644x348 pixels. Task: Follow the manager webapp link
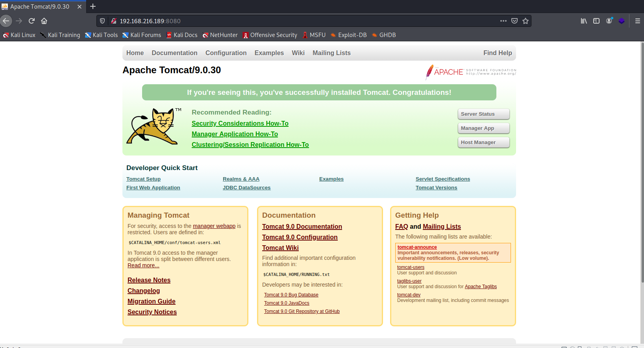[x=214, y=226]
